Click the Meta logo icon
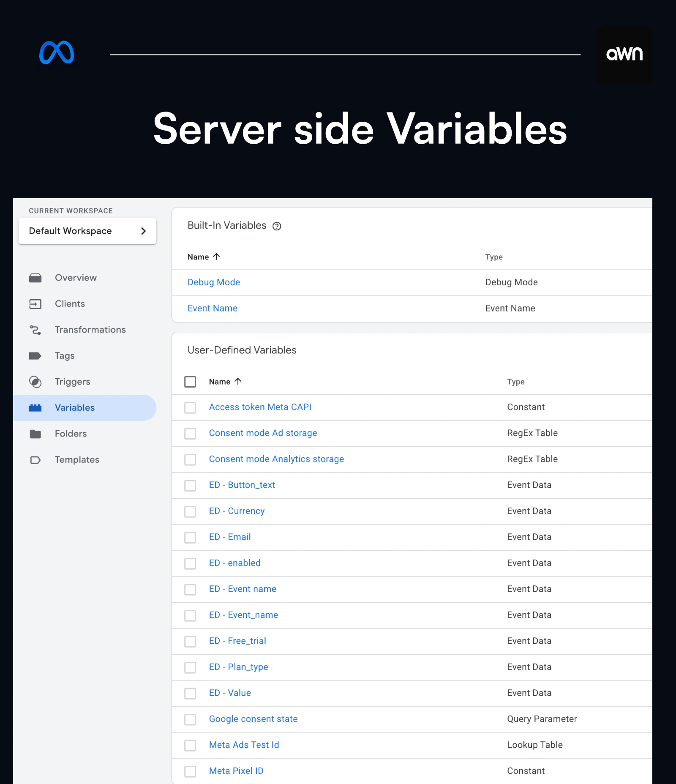This screenshot has height=784, width=676. point(57,53)
